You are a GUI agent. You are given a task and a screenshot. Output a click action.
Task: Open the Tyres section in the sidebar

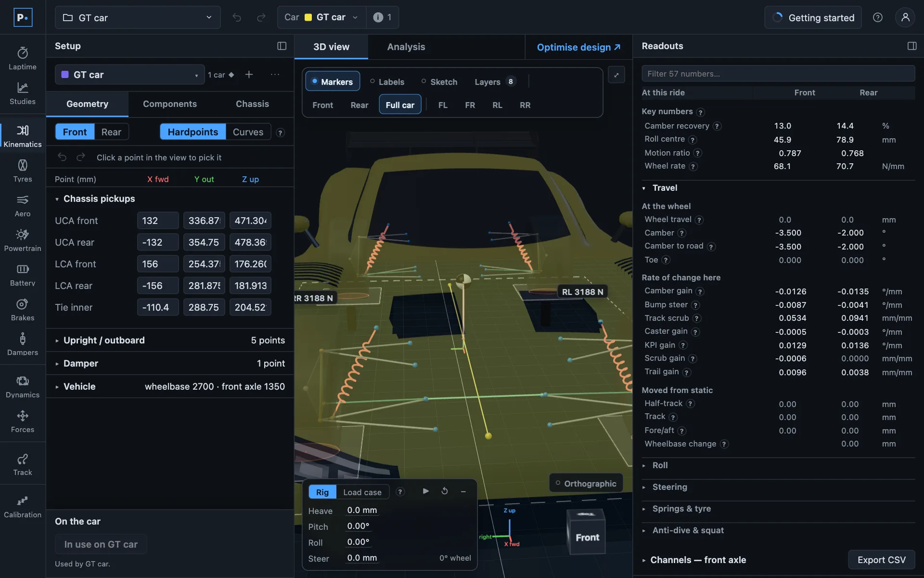click(x=23, y=171)
